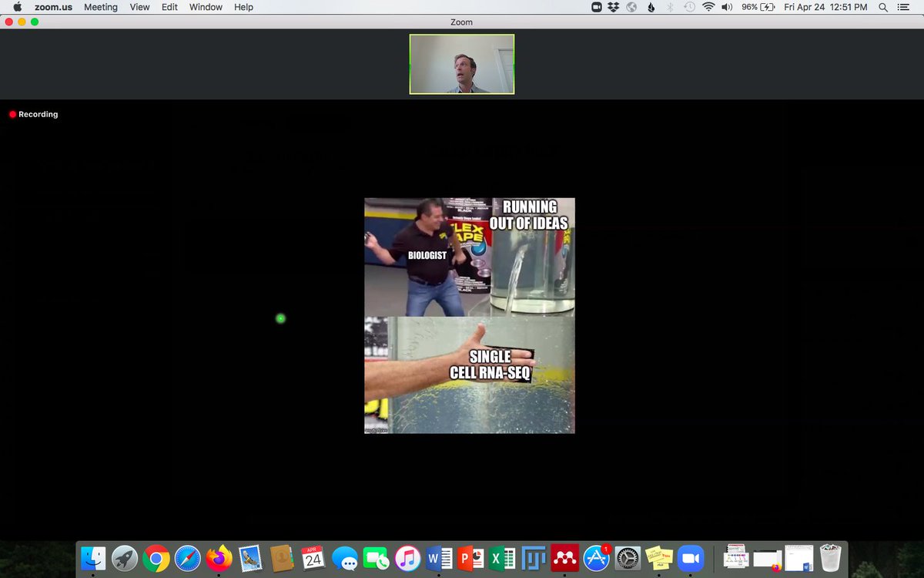Open Mendeley from the Dock
This screenshot has height=578, width=924.
[x=565, y=557]
